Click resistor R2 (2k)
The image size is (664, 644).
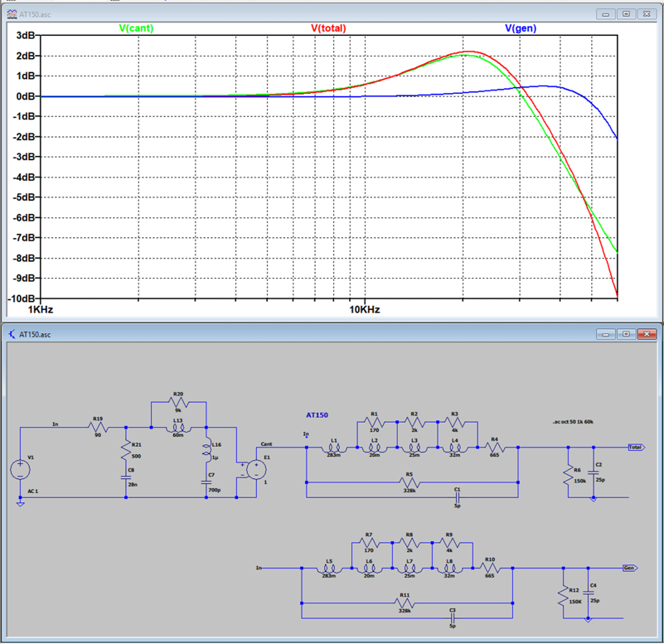414,422
